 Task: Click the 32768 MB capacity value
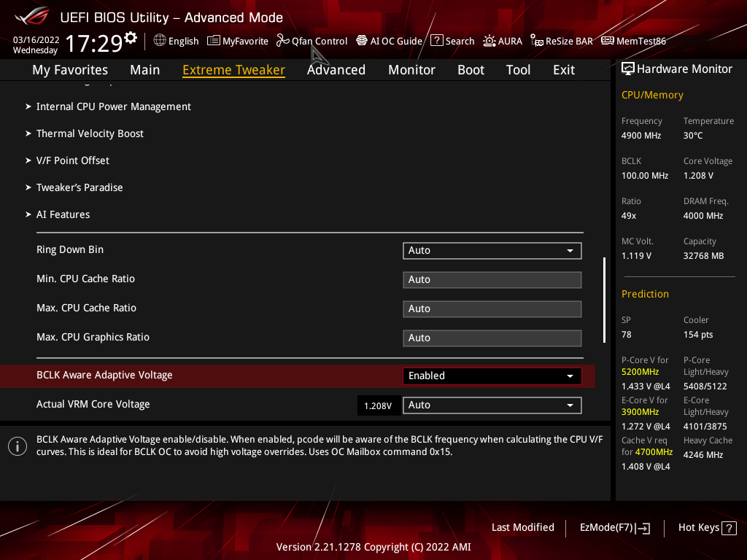(x=704, y=256)
